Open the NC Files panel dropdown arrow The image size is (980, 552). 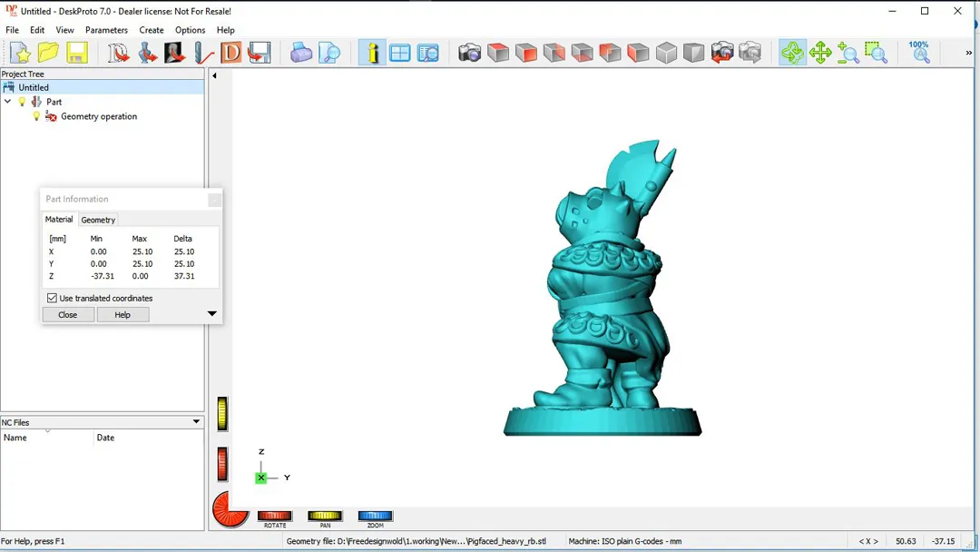point(196,422)
